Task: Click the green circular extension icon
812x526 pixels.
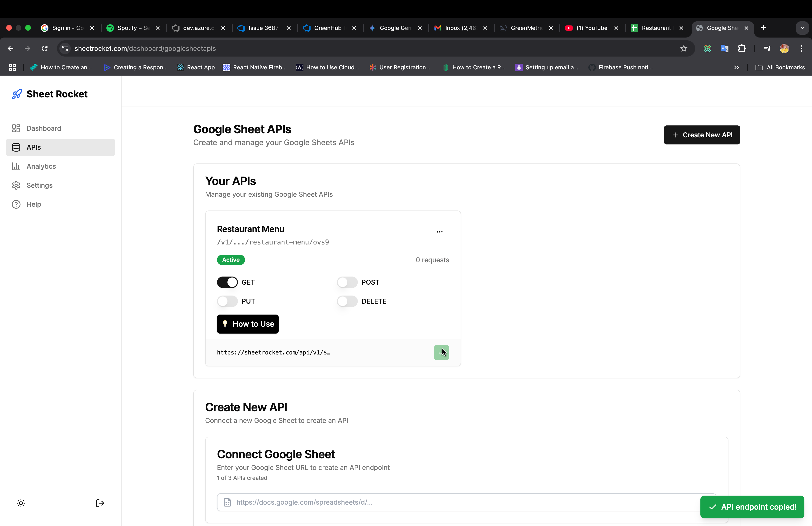Action: click(707, 48)
